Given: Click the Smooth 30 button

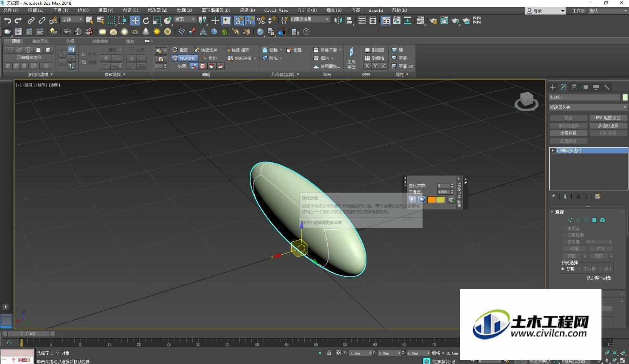Looking at the screenshot, I should pos(402,66).
